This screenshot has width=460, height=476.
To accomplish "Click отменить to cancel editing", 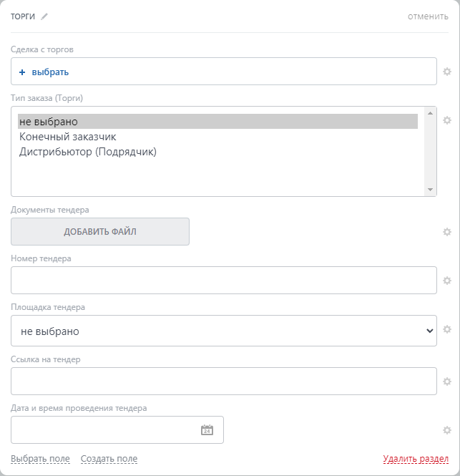I will click(x=428, y=16).
